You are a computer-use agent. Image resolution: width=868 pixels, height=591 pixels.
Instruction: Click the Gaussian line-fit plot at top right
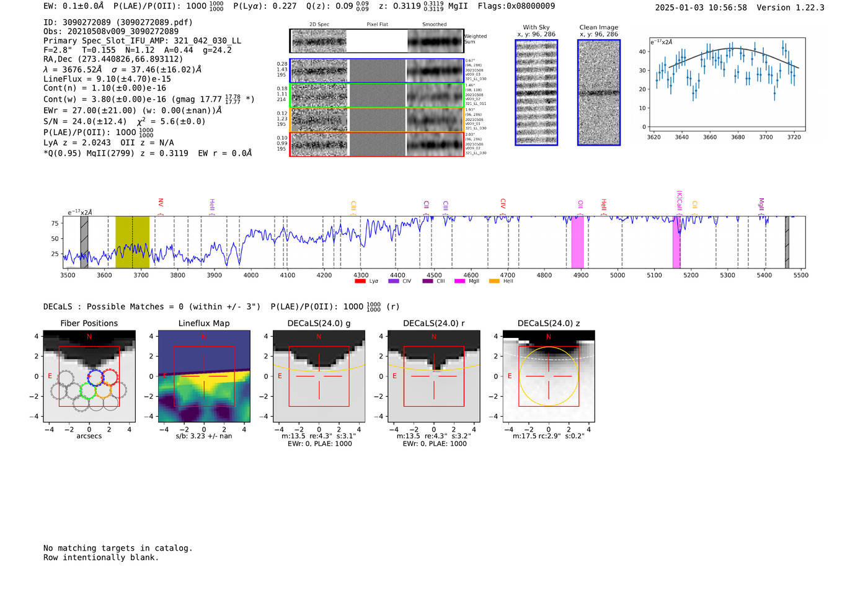726,84
